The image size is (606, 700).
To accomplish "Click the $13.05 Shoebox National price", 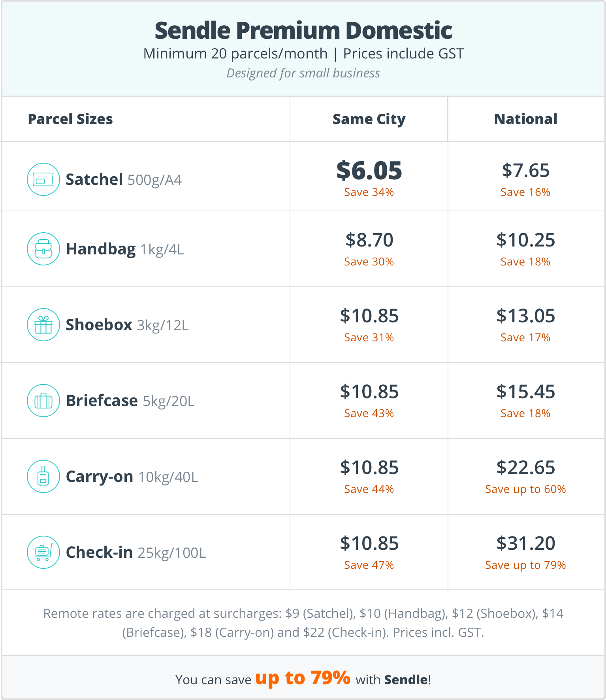I will click(x=525, y=316).
